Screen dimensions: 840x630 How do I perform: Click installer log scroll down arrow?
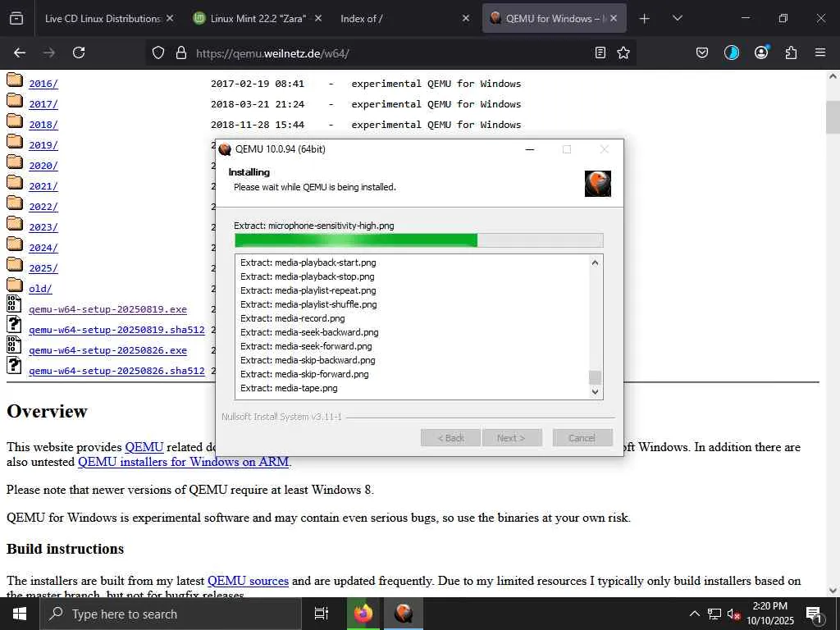595,391
